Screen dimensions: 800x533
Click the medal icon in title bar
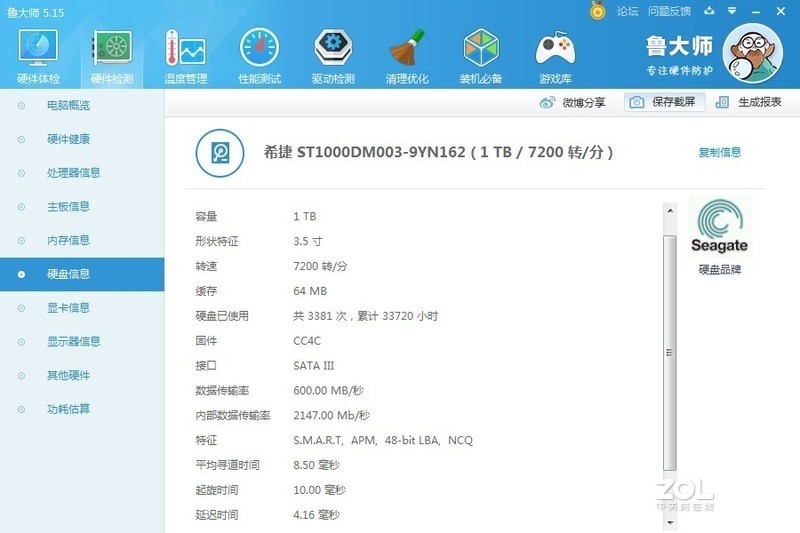click(x=597, y=10)
